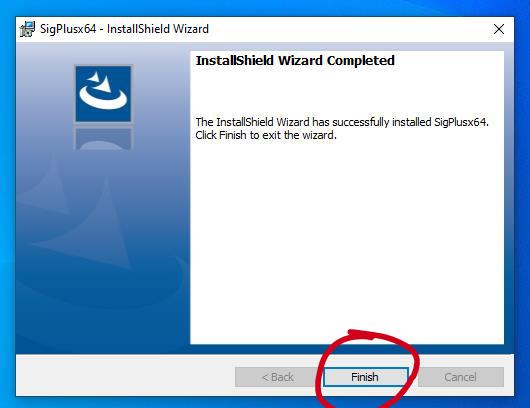Click the empty title bar area before the X

click(x=348, y=29)
